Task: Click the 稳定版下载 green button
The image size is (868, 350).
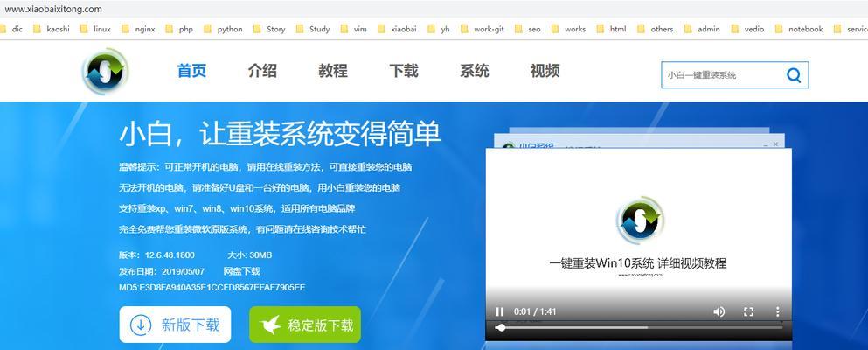Action: [305, 325]
